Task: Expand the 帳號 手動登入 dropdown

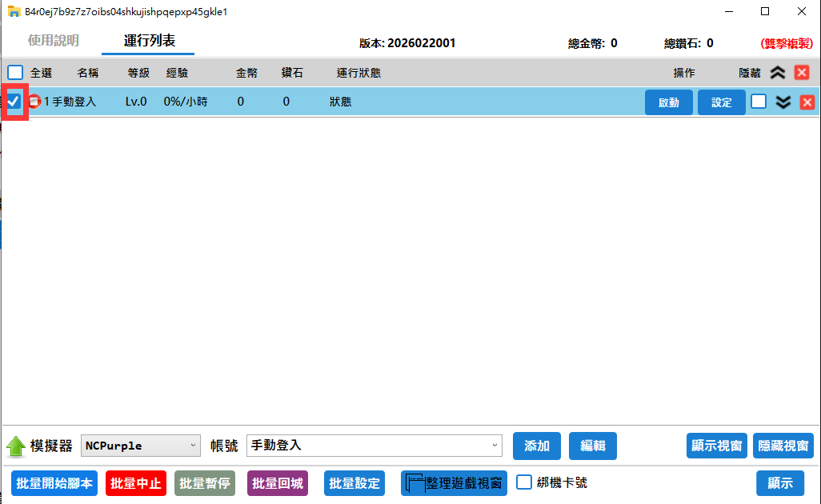Action: pyautogui.click(x=374, y=446)
